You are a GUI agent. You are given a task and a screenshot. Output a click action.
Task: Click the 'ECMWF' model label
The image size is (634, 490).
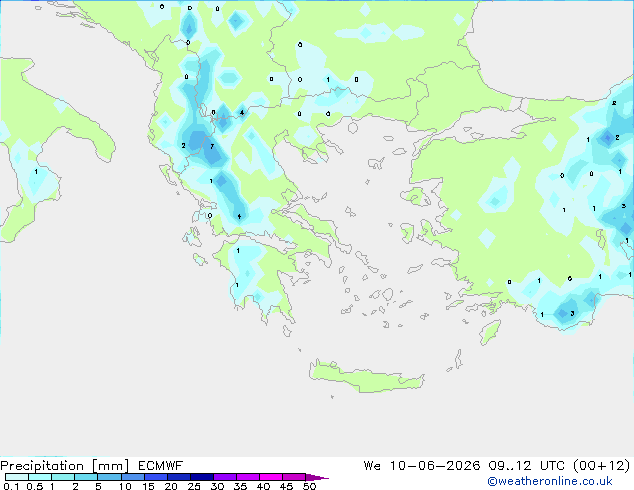[x=160, y=466]
